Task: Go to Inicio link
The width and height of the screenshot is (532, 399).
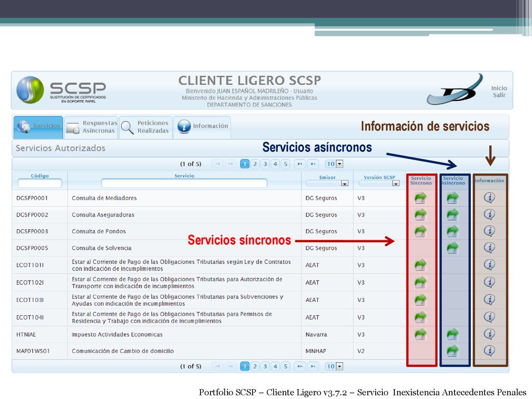Action: coord(499,88)
